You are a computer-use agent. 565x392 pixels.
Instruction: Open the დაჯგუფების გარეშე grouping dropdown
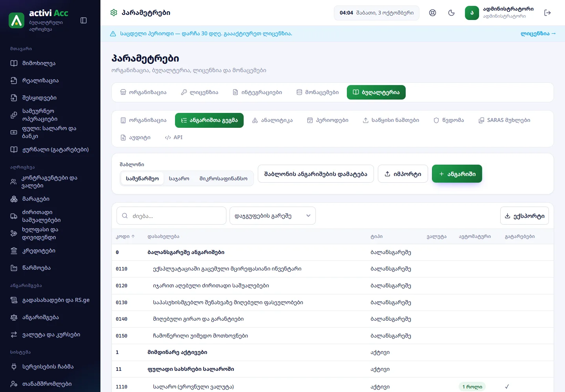[x=273, y=216]
